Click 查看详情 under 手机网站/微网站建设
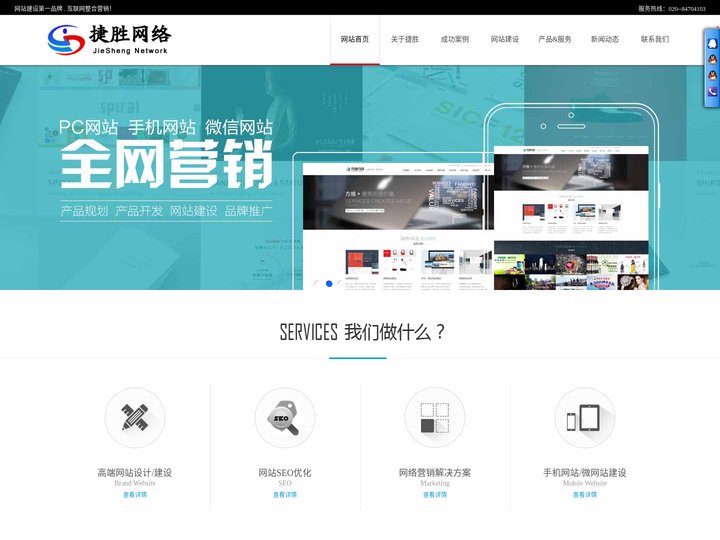This screenshot has height=540, width=720. coord(585,495)
